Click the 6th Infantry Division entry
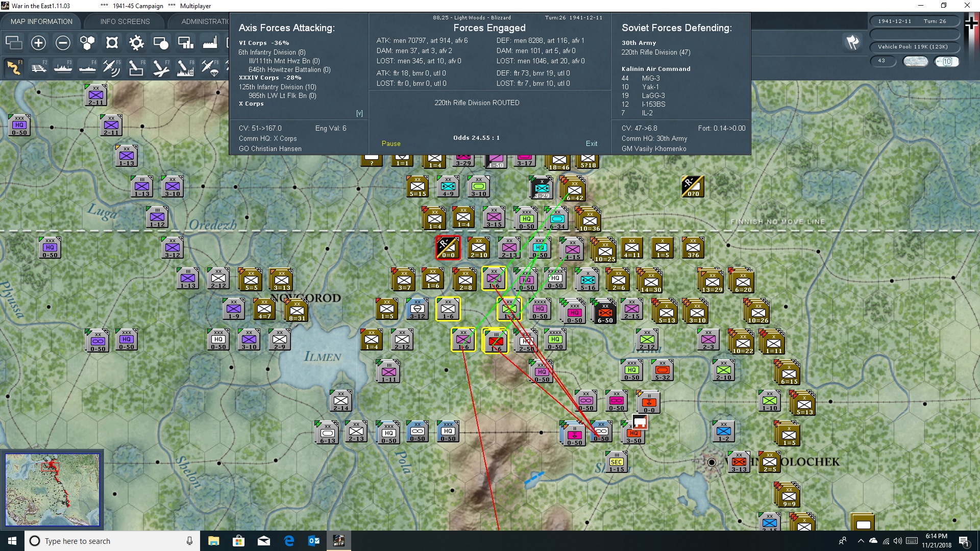Screen dimensions: 980x551 point(272,52)
